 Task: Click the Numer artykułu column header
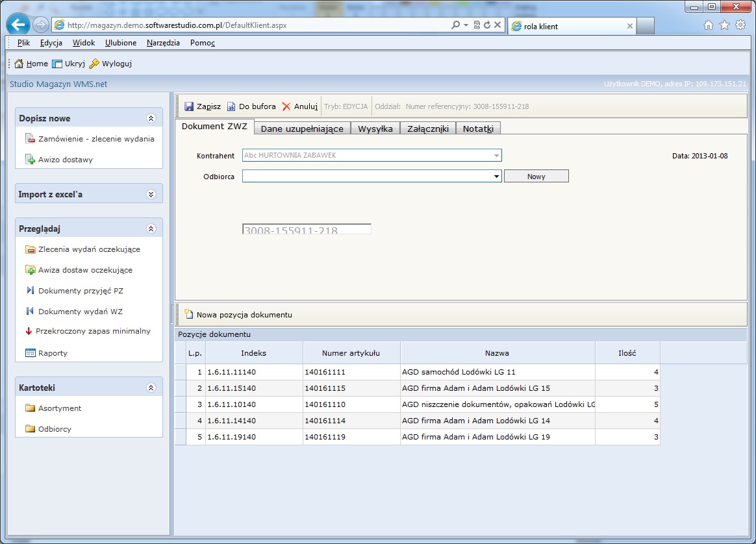click(351, 353)
